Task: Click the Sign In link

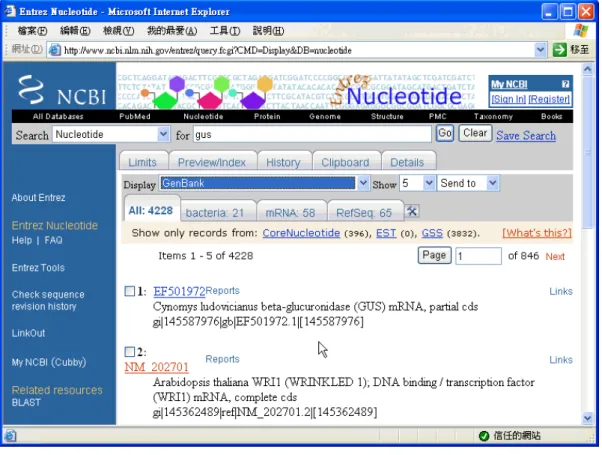Action: pos(509,99)
